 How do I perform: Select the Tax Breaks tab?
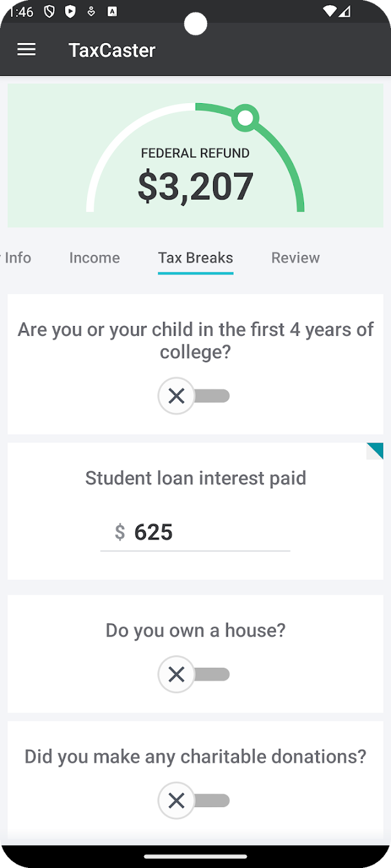(x=195, y=258)
